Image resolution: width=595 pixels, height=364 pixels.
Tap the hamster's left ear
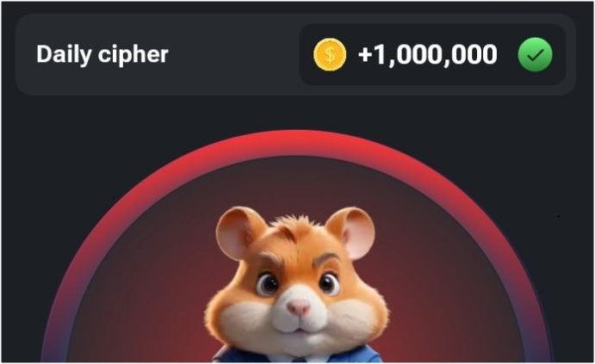point(239,232)
